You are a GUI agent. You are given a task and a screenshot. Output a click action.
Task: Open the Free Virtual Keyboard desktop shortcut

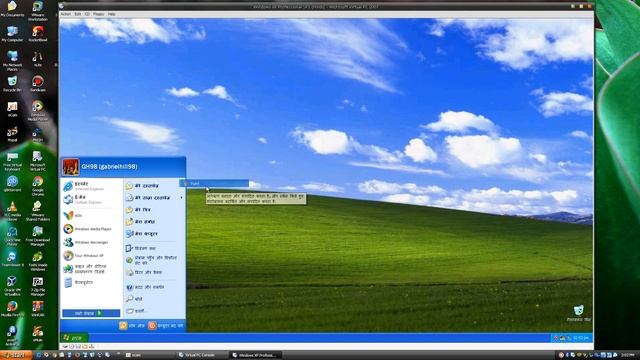pyautogui.click(x=12, y=161)
